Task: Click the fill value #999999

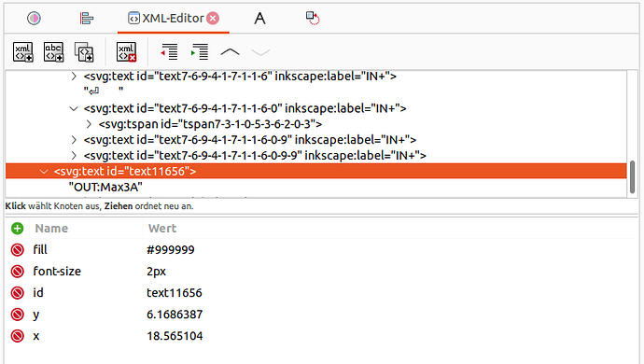Action: [x=171, y=250]
